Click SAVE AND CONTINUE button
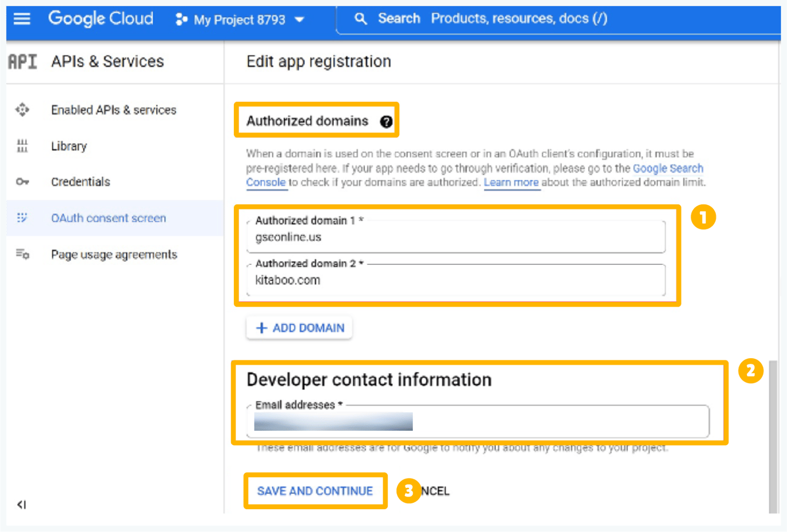The width and height of the screenshot is (787, 532). click(x=315, y=491)
